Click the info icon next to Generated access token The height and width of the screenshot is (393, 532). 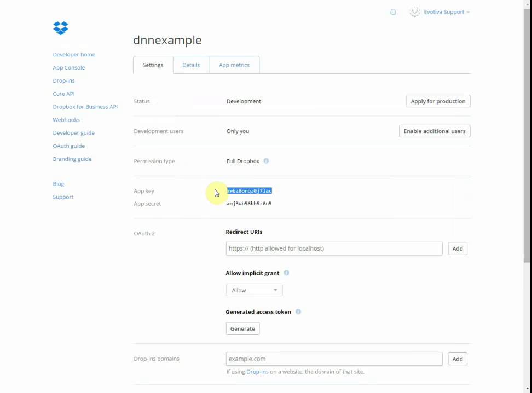(298, 311)
